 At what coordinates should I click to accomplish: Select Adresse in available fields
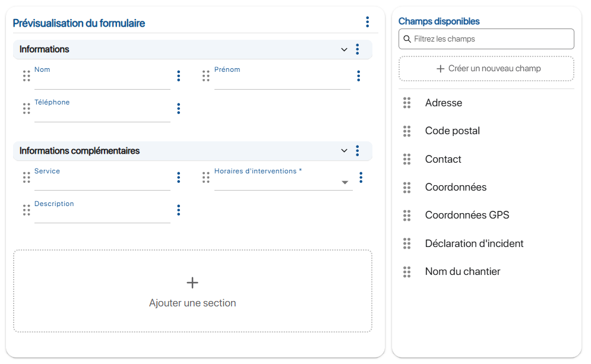pyautogui.click(x=444, y=103)
